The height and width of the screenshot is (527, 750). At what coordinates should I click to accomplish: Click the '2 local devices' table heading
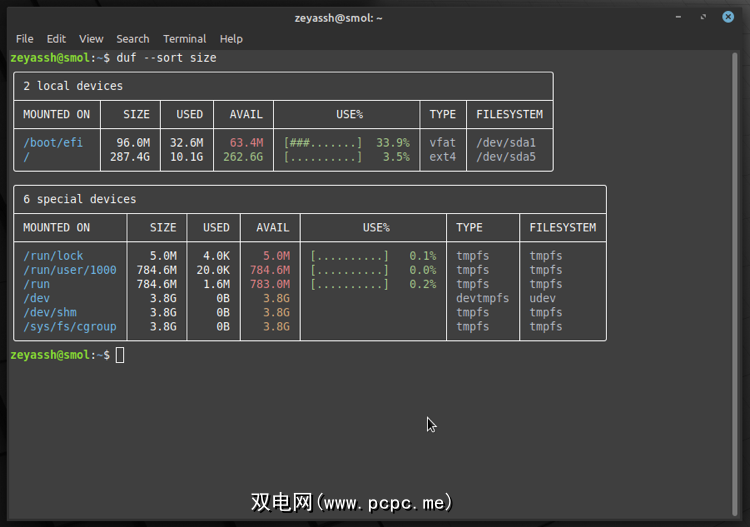coord(73,86)
